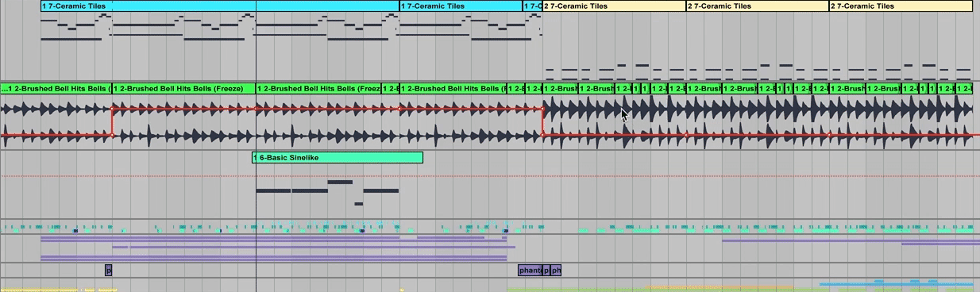
Task: Select the last yellow 2 7-Ceramic Tiles clip
Action: (901, 6)
